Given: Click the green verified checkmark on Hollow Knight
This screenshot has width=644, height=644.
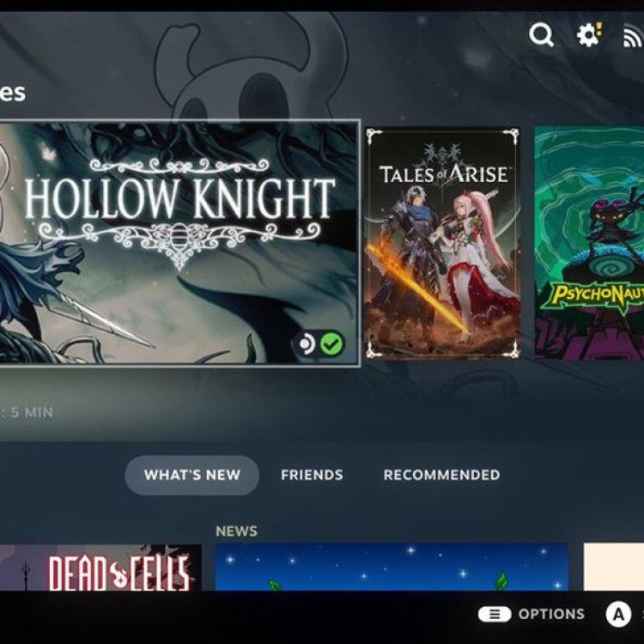Looking at the screenshot, I should click(331, 343).
